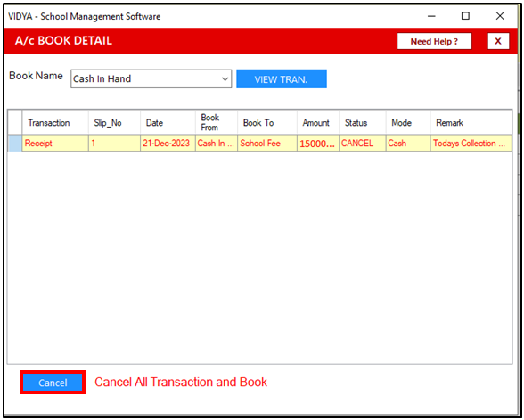This screenshot has height=420, width=524.
Task: Select the row selector of Receipt row
Action: pos(15,143)
